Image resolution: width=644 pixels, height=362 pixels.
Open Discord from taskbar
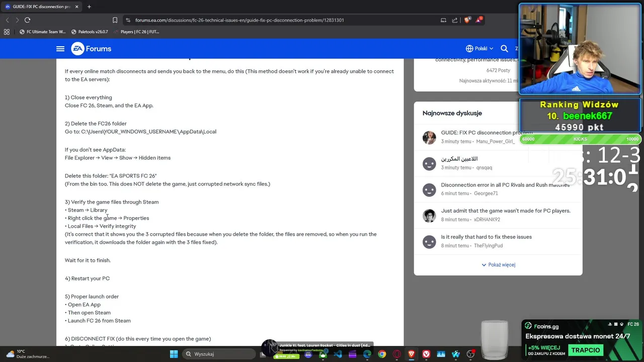[x=308, y=354]
